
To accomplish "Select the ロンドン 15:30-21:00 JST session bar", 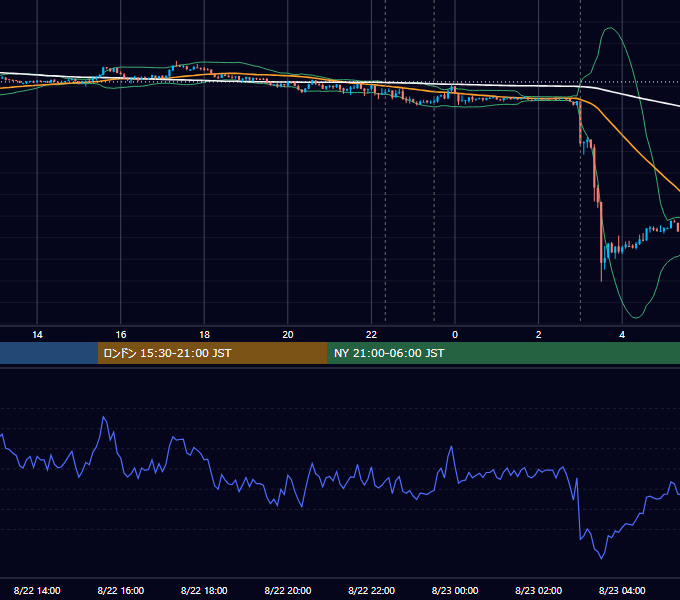I will [212, 353].
